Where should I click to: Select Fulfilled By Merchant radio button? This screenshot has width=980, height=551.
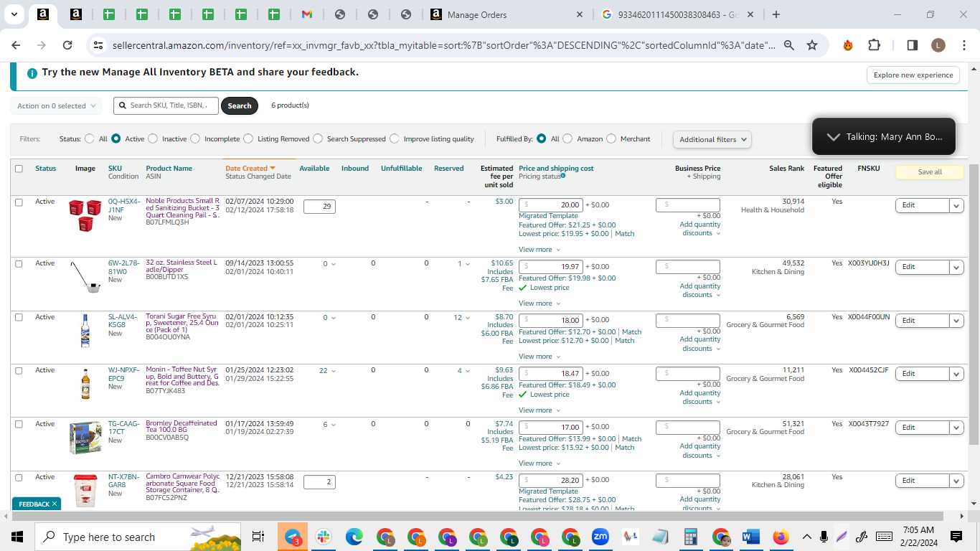coord(611,138)
